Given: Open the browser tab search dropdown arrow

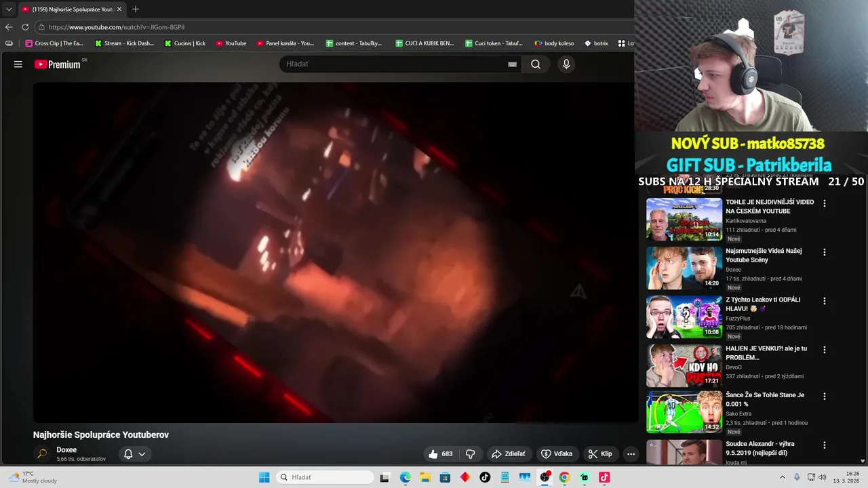Looking at the screenshot, I should (x=9, y=9).
